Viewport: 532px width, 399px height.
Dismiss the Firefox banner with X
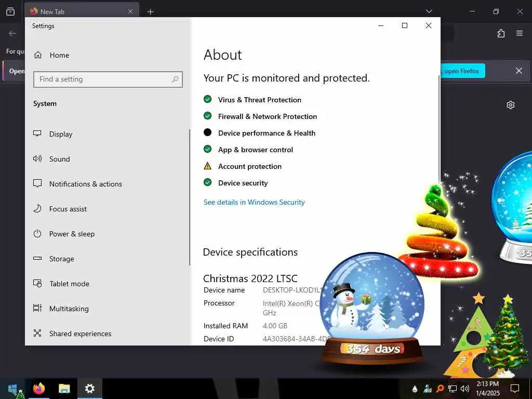pos(519,71)
